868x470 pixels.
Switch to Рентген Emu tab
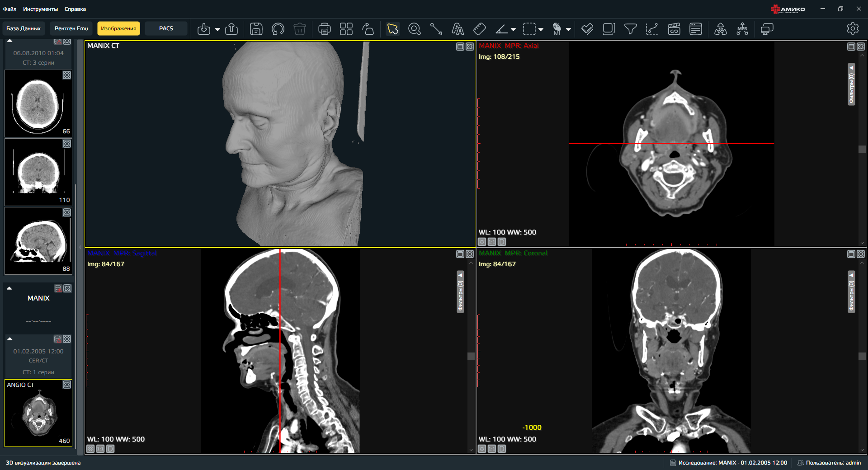coord(71,28)
